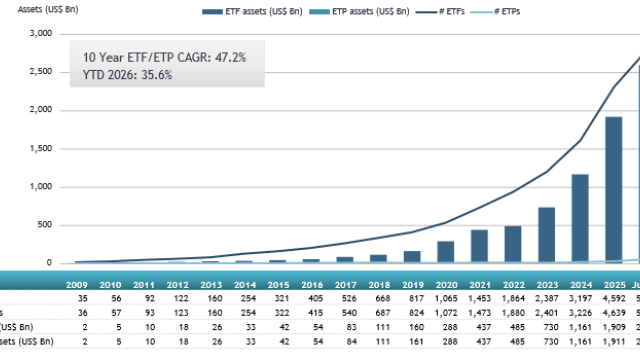Image resolution: width=640 pixels, height=360 pixels.
Task: Select the table cell showing 3,226
Action: [580, 313]
